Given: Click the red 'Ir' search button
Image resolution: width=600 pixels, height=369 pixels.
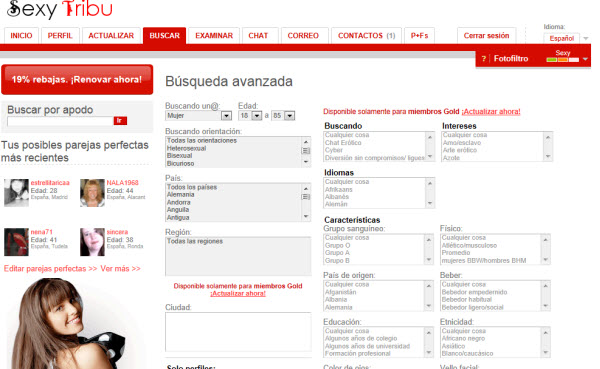Looking at the screenshot, I should 120,121.
